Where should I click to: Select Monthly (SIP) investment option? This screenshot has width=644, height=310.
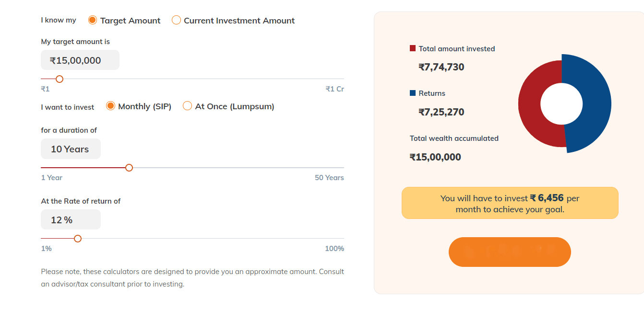[x=110, y=106]
